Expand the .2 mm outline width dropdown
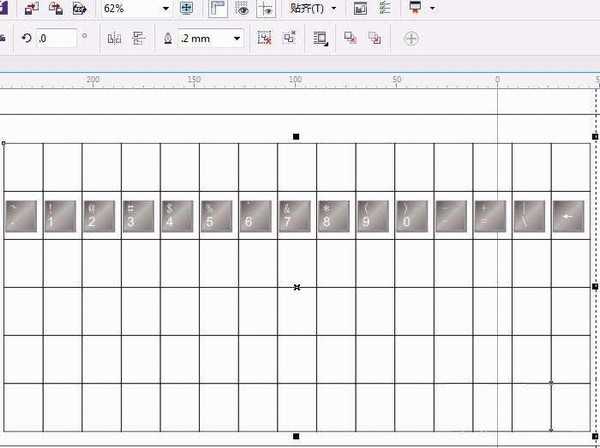600x448 pixels. point(237,38)
